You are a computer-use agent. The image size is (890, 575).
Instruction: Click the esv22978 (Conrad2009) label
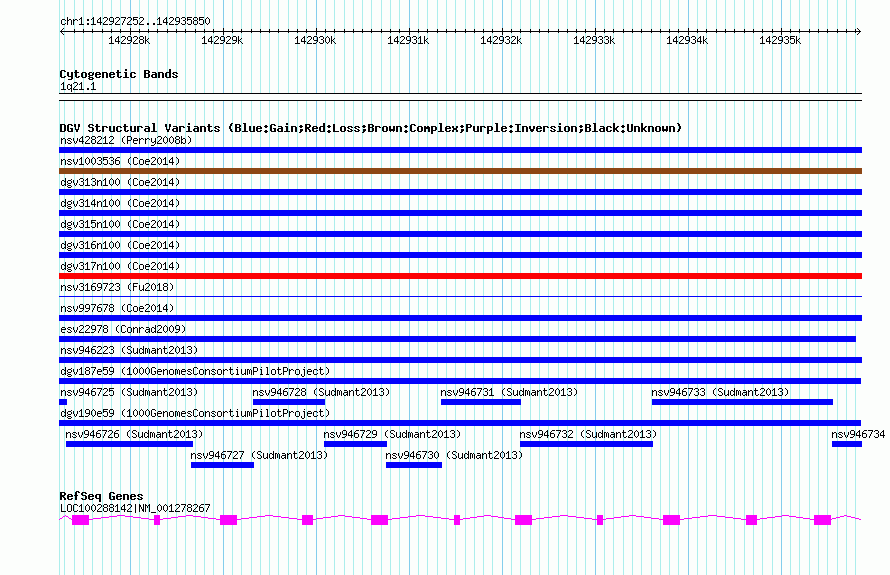point(123,329)
